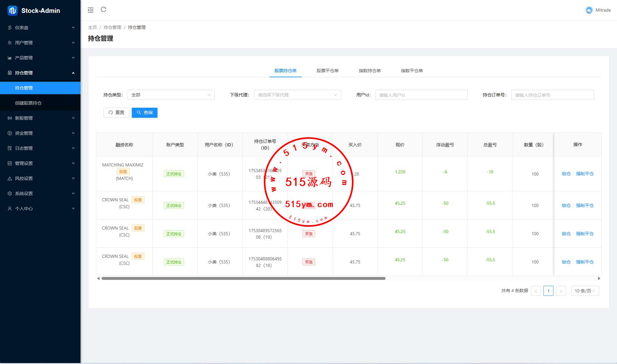Click the page refresh icon
The image size is (617, 364).
tap(103, 10)
